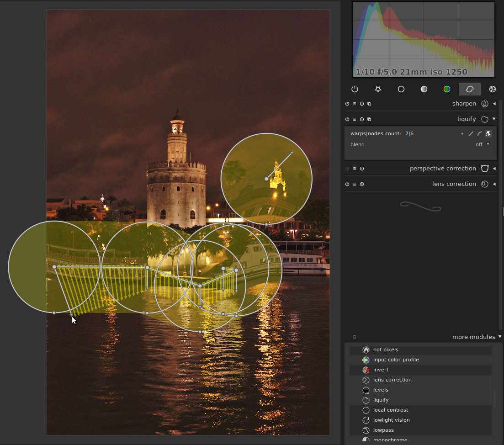Click the histogram display
The image size is (504, 445).
pos(424,39)
